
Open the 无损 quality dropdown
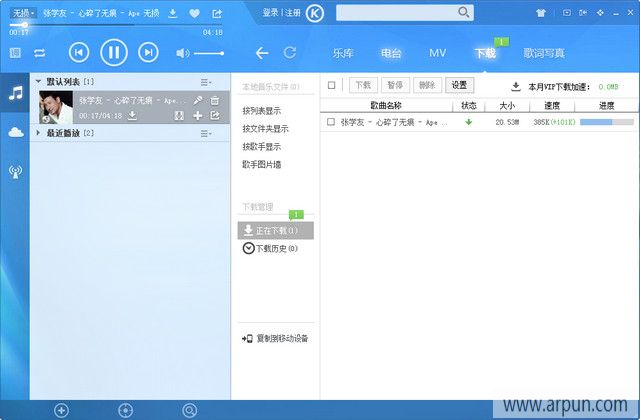(22, 13)
